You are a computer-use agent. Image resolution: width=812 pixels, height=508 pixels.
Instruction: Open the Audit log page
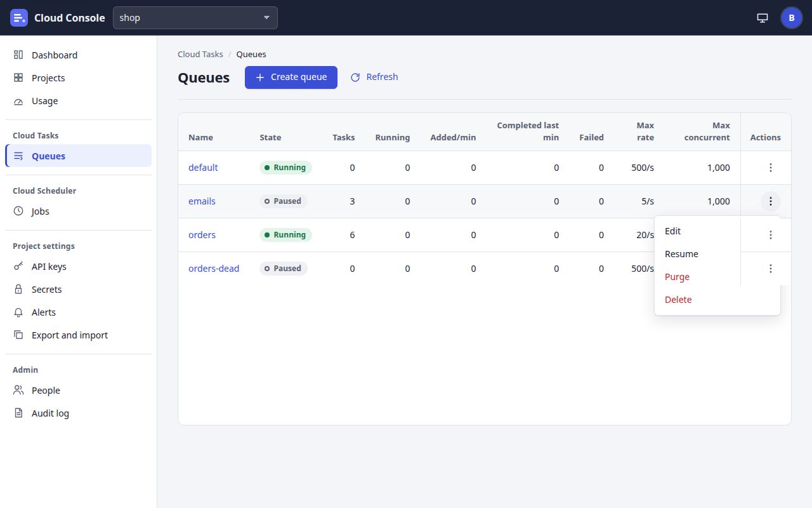78,413
